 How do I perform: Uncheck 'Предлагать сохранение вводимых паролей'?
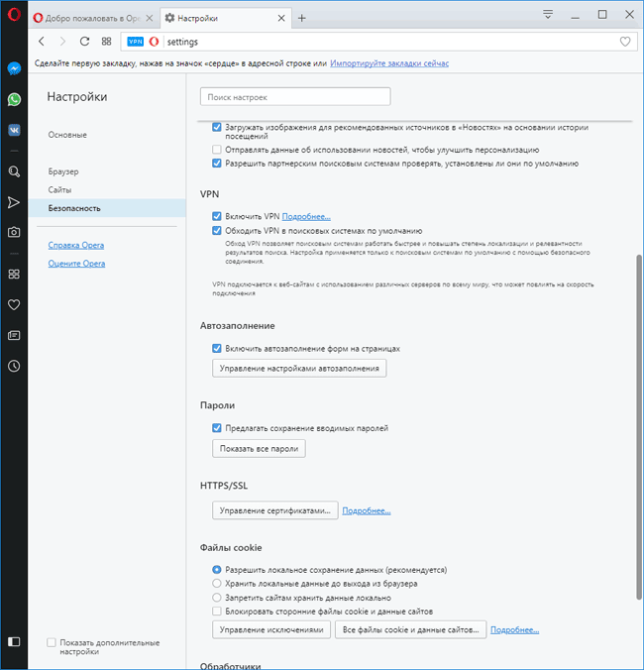point(217,428)
